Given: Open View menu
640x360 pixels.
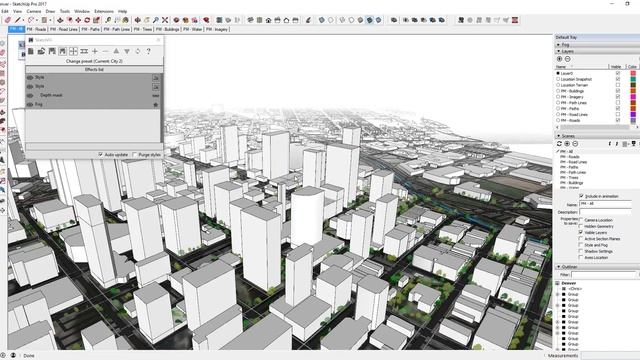Looking at the screenshot, I should click(17, 11).
